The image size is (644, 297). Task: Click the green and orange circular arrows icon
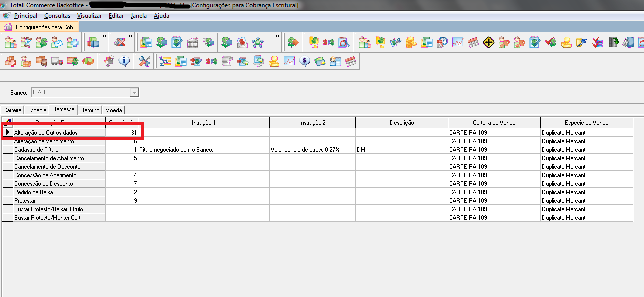tap(88, 61)
